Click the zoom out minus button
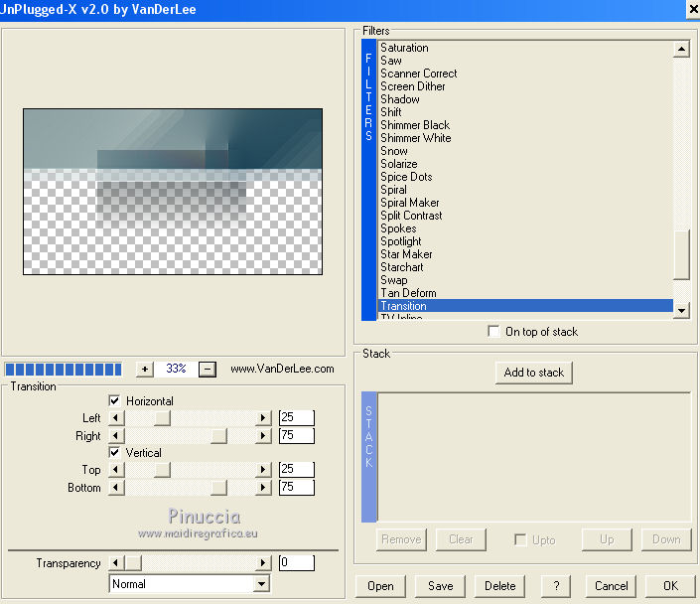The image size is (700, 604). pos(208,369)
